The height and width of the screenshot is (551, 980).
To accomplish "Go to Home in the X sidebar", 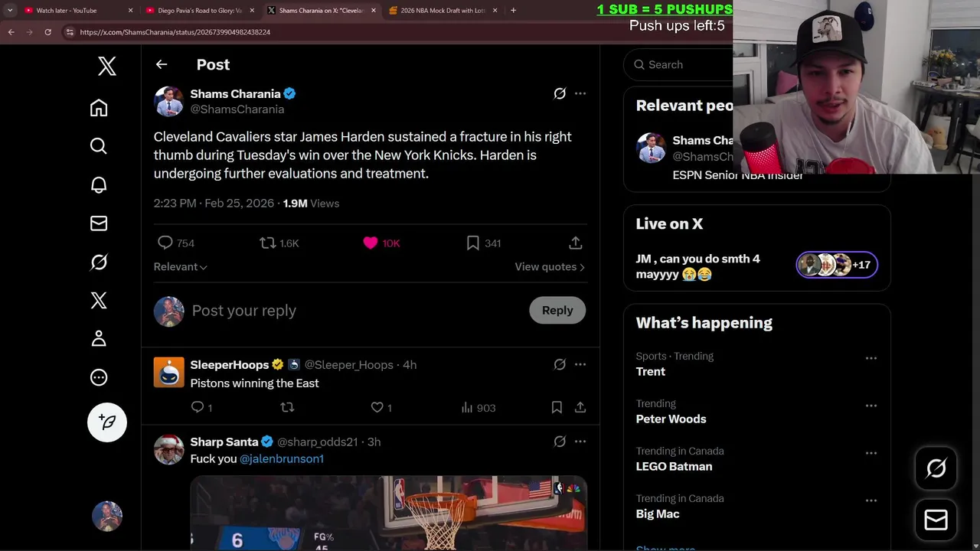I will (99, 108).
